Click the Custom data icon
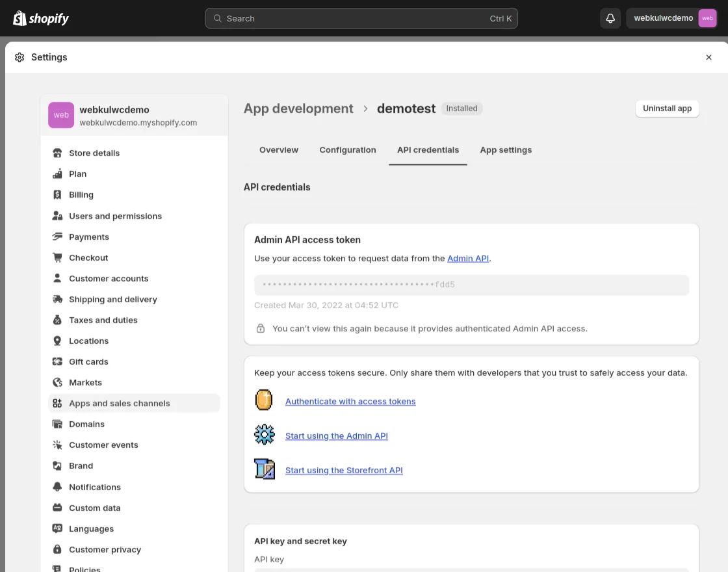This screenshot has width=728, height=572. (x=57, y=508)
